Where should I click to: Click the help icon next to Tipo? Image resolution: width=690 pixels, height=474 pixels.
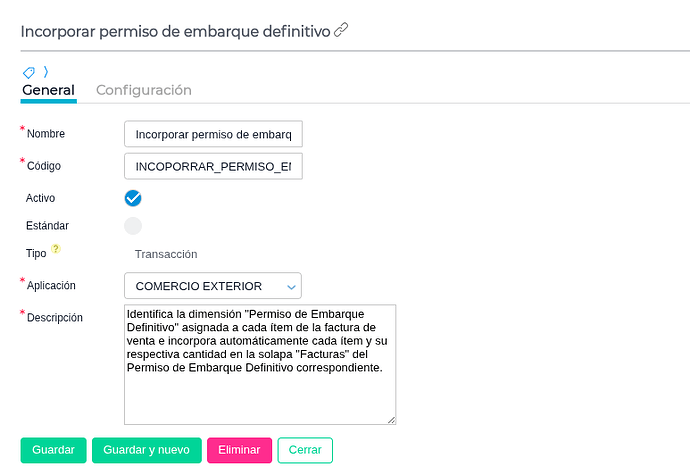(56, 249)
